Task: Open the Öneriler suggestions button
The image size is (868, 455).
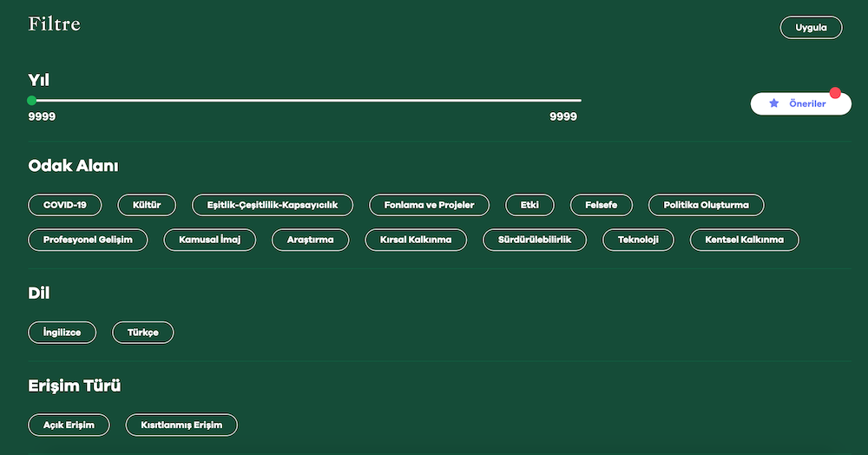Action: [x=800, y=103]
